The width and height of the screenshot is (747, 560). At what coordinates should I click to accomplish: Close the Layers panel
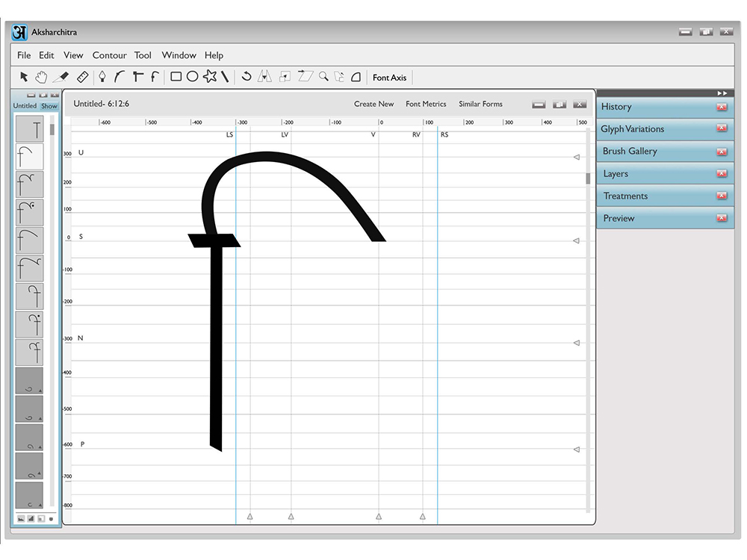[x=722, y=174]
